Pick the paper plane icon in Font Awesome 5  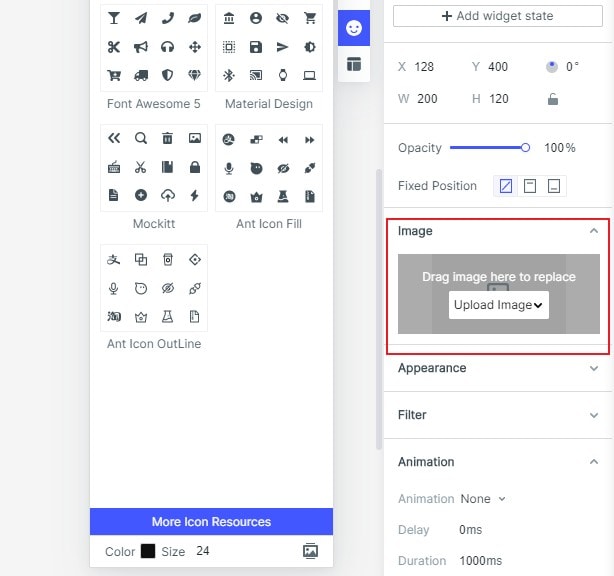141,18
